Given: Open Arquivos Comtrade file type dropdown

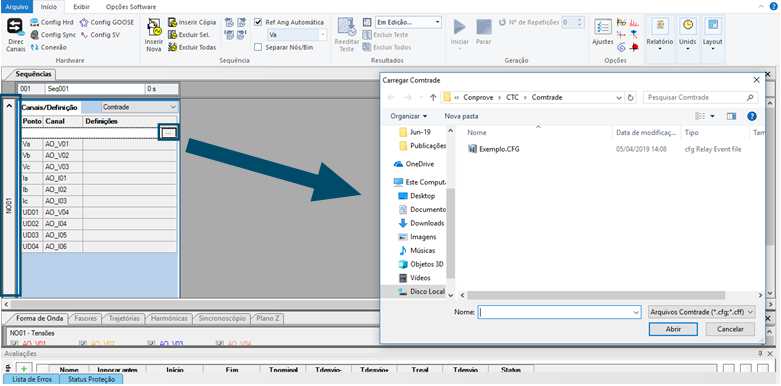Looking at the screenshot, I should tap(702, 312).
